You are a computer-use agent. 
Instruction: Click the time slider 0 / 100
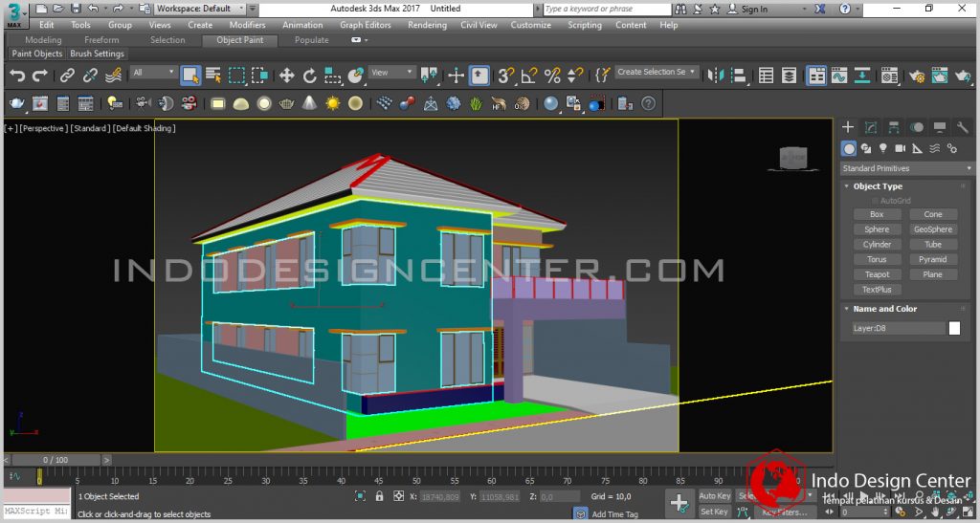(56, 460)
